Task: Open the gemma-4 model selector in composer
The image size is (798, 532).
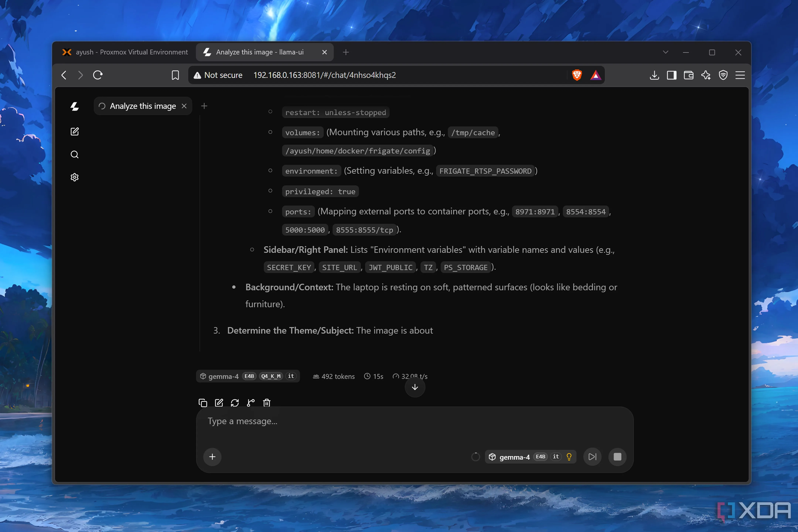Action: (531, 457)
